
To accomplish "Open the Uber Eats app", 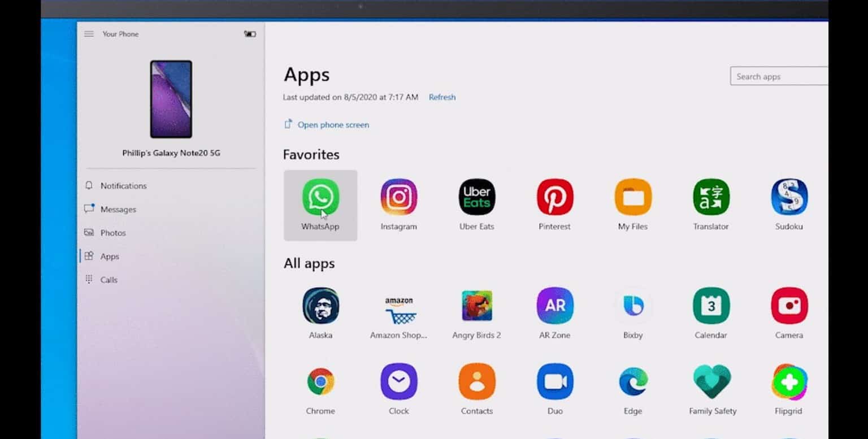I will click(476, 197).
